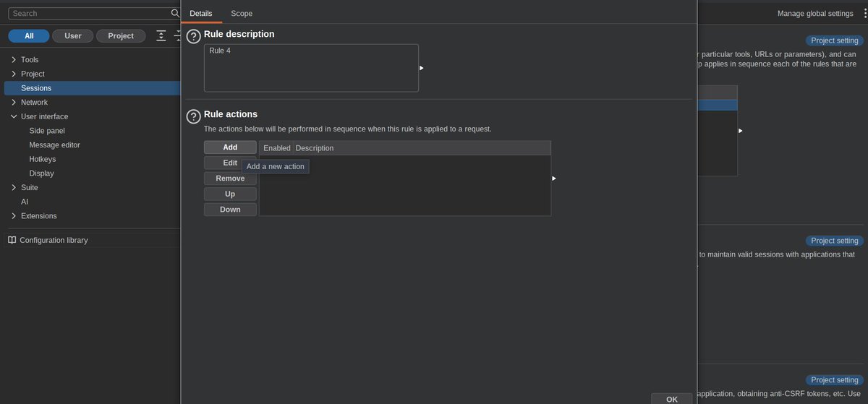Screen dimensions: 868x404
Task: Expand the Tools tree node
Action: coord(14,59)
